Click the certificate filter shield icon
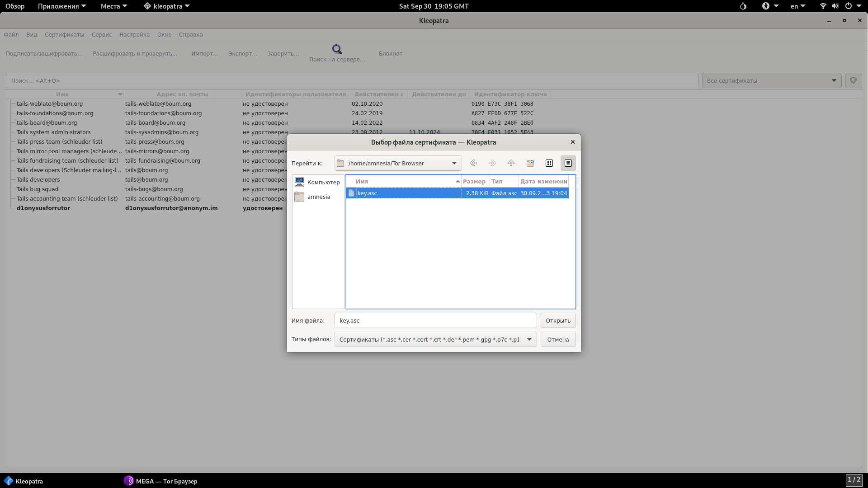 point(853,80)
